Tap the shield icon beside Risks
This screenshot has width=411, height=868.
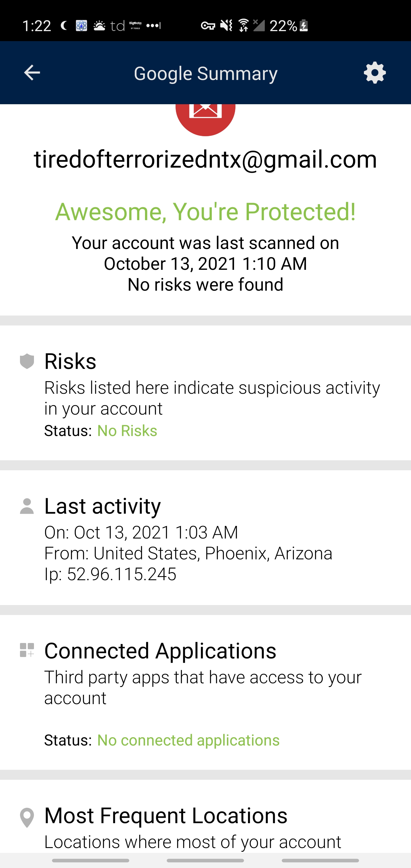point(27,361)
